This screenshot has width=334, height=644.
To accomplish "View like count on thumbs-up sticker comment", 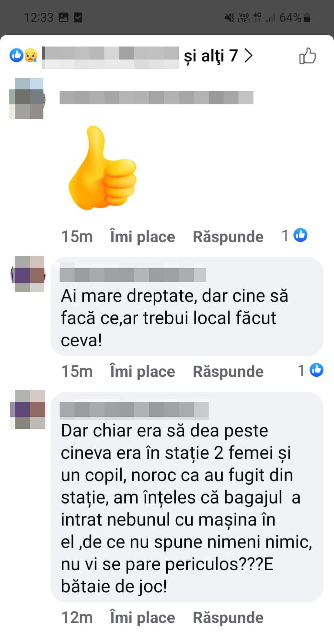I will (x=294, y=236).
